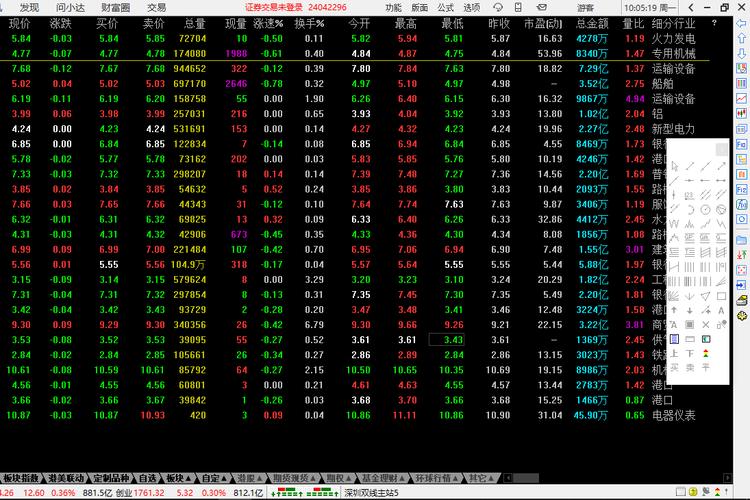Click the up arrow marker tool

674,310
